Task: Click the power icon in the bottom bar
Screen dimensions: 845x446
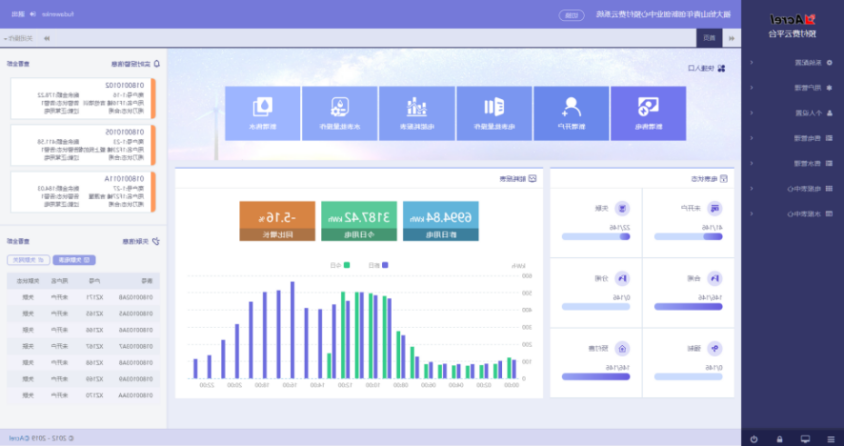Action: 754,439
